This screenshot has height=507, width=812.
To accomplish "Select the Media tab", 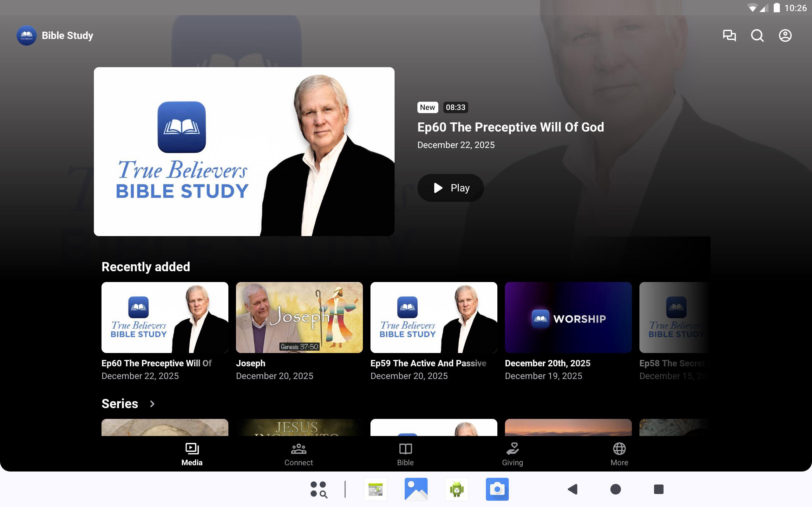I will coord(192,454).
